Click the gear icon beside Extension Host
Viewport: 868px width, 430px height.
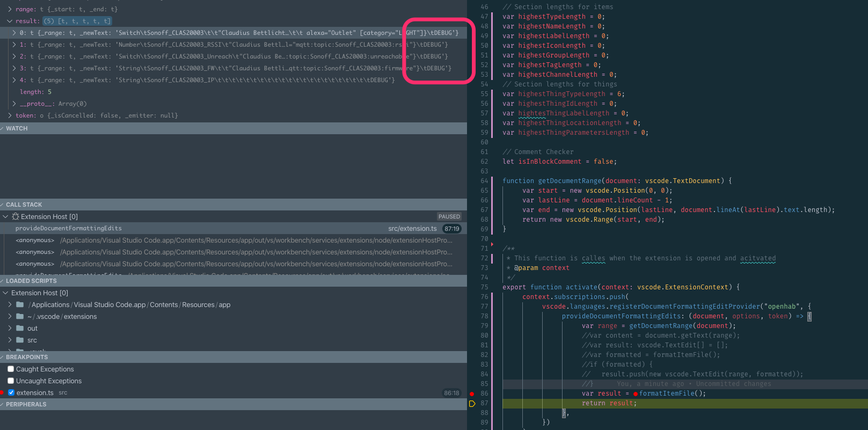pos(16,216)
